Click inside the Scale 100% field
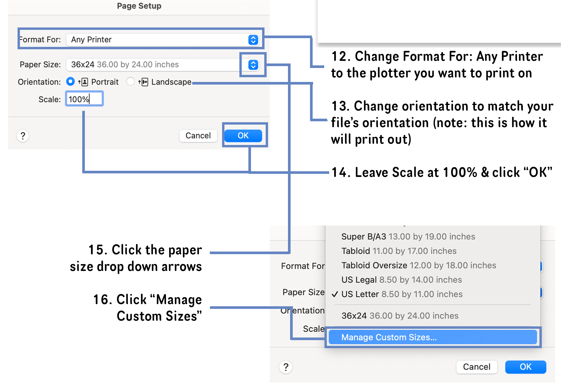561x392 pixels. point(84,99)
